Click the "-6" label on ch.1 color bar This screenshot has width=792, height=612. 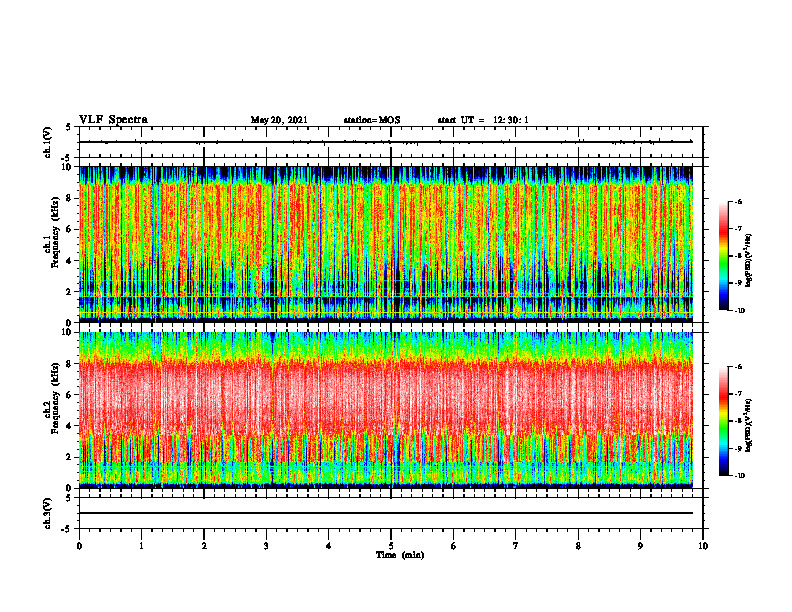pos(738,202)
